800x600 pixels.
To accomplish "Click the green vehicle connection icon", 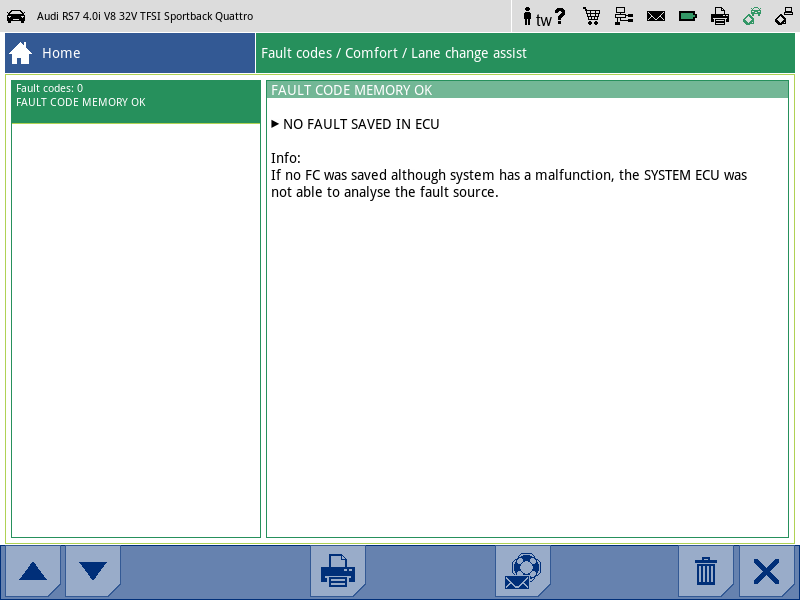I will pyautogui.click(x=752, y=16).
